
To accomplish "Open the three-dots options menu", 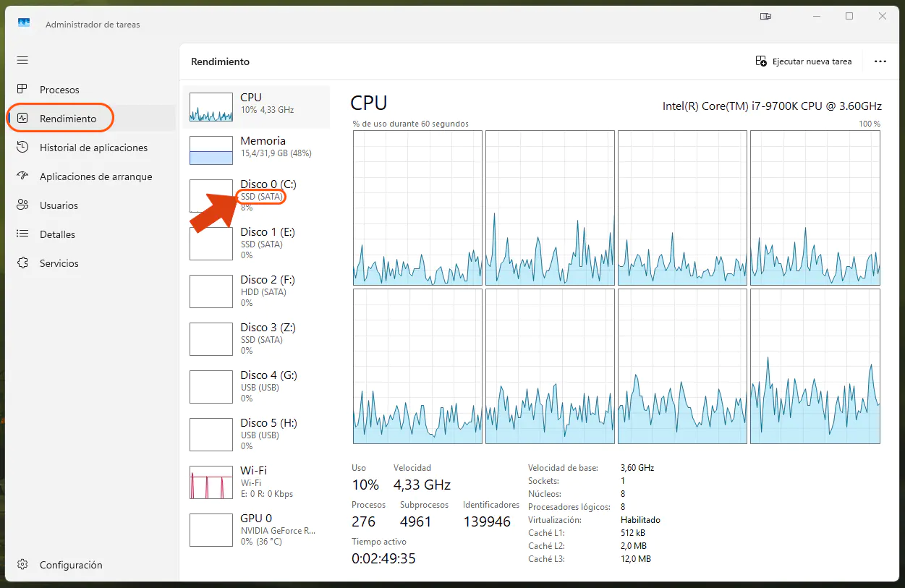I will [x=880, y=61].
